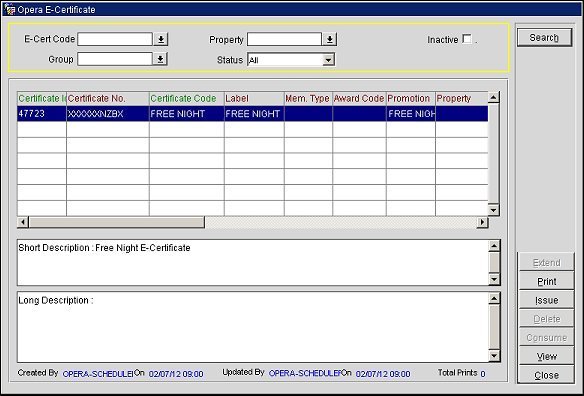Click the Long Description text area
Screen dimensions: 584x396
253,327
